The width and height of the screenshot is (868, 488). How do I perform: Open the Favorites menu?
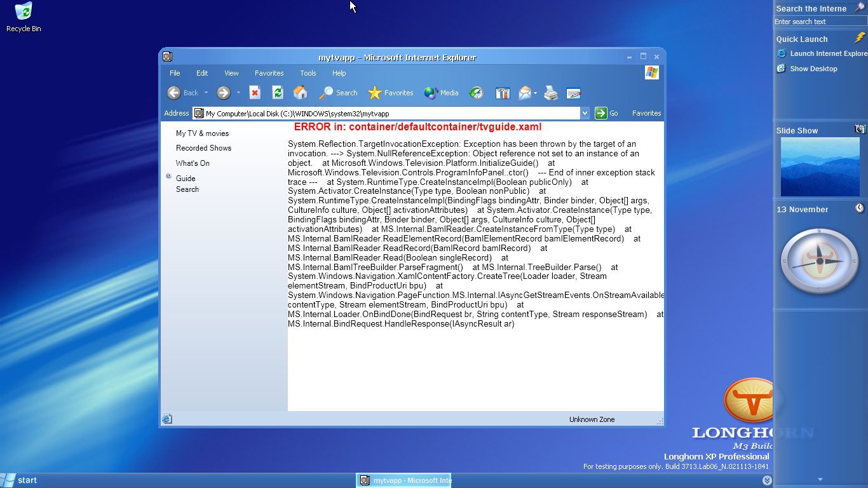point(269,73)
